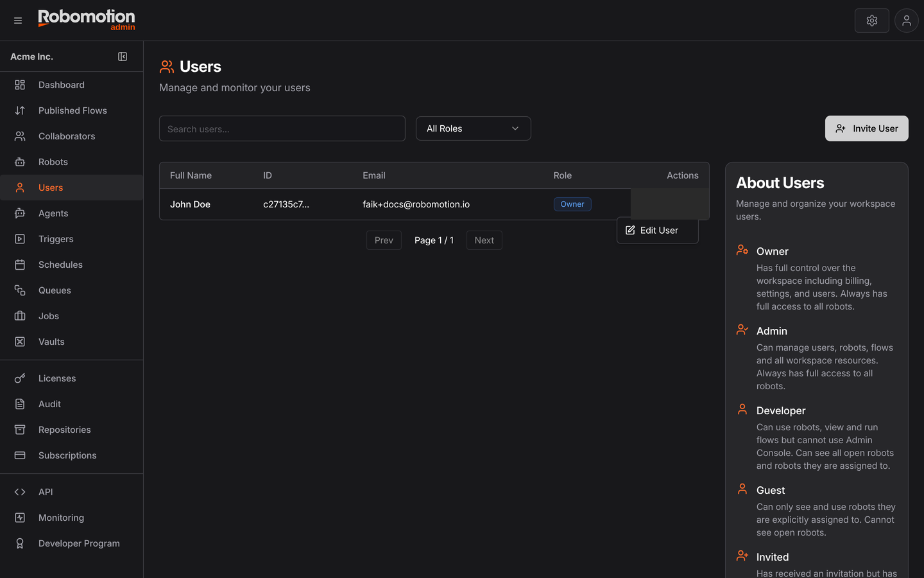This screenshot has height=578, width=924.
Task: Click the Schedules calendar icon
Action: point(20,265)
